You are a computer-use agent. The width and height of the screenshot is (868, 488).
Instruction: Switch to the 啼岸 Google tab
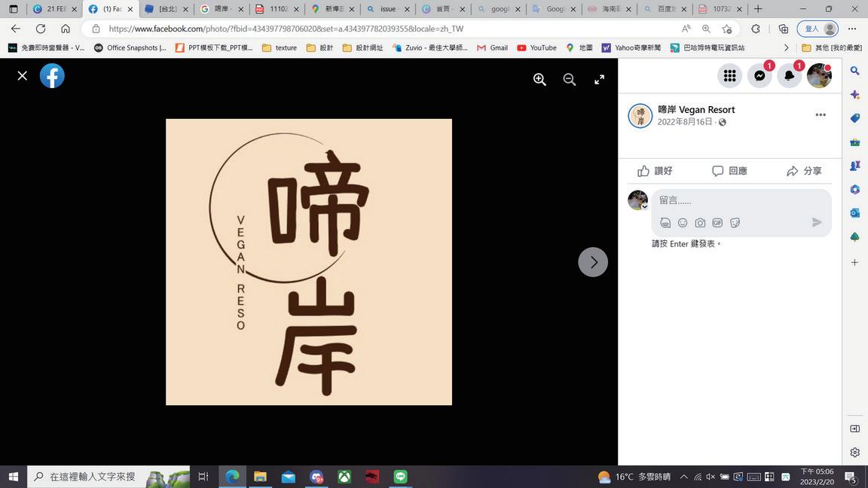(222, 9)
